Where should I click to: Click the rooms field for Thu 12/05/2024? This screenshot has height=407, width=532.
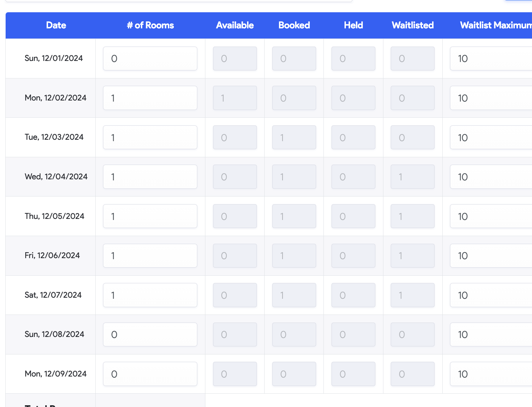[x=150, y=216]
